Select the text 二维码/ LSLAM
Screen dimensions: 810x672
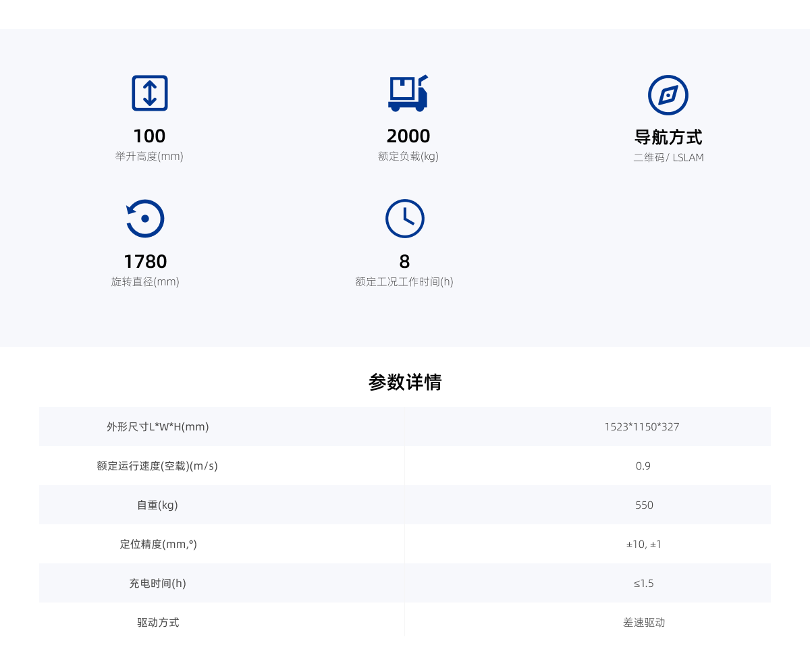coord(668,157)
